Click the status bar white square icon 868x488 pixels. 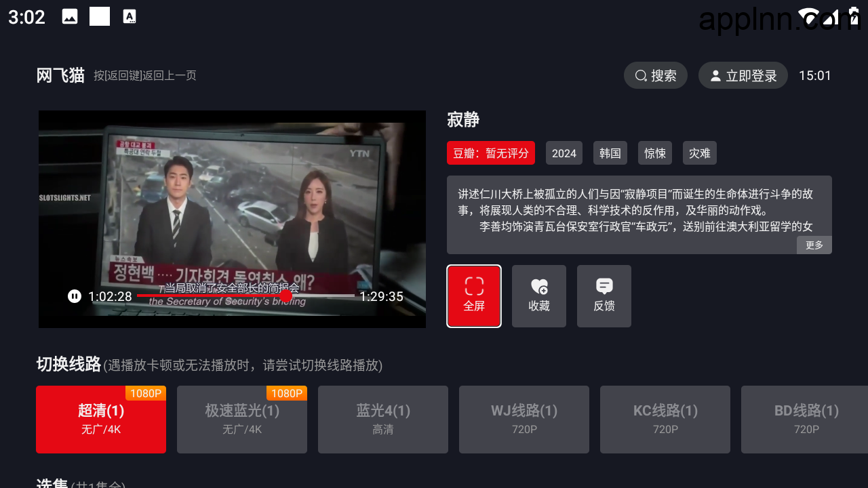100,16
